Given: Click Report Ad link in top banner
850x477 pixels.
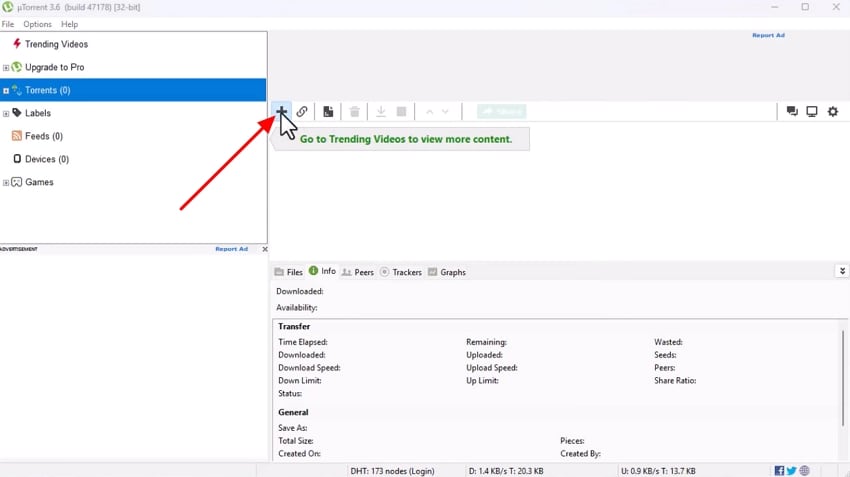Looking at the screenshot, I should pos(768,35).
